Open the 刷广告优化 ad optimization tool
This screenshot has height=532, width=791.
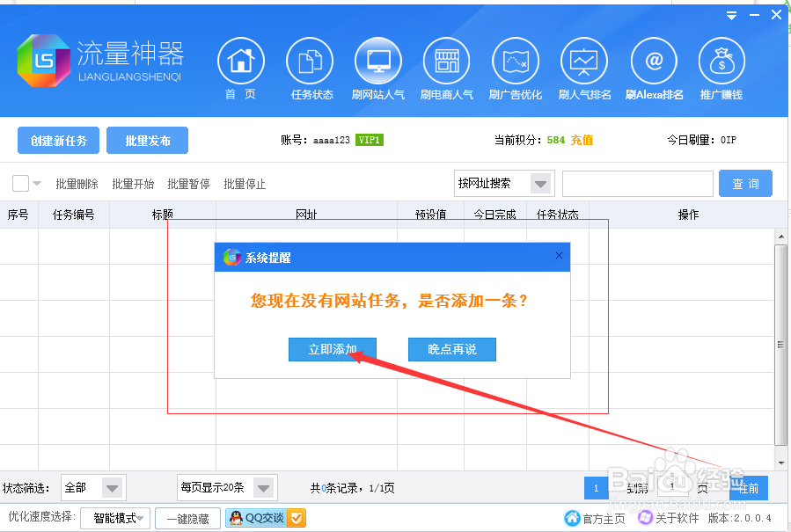[x=515, y=62]
